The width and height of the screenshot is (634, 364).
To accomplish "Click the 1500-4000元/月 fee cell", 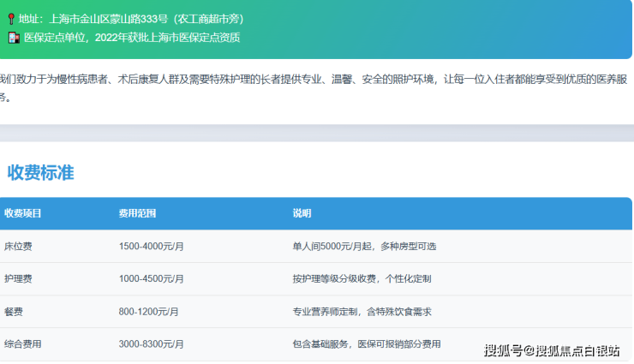I will (152, 247).
